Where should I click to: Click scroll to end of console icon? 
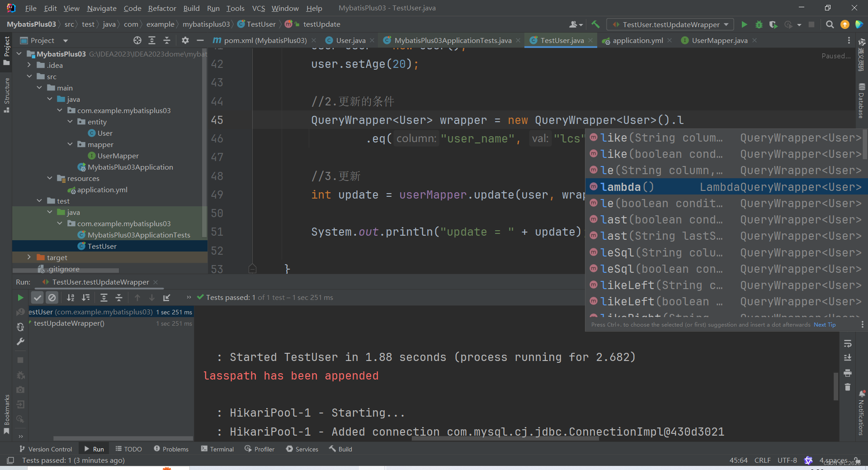(x=848, y=358)
